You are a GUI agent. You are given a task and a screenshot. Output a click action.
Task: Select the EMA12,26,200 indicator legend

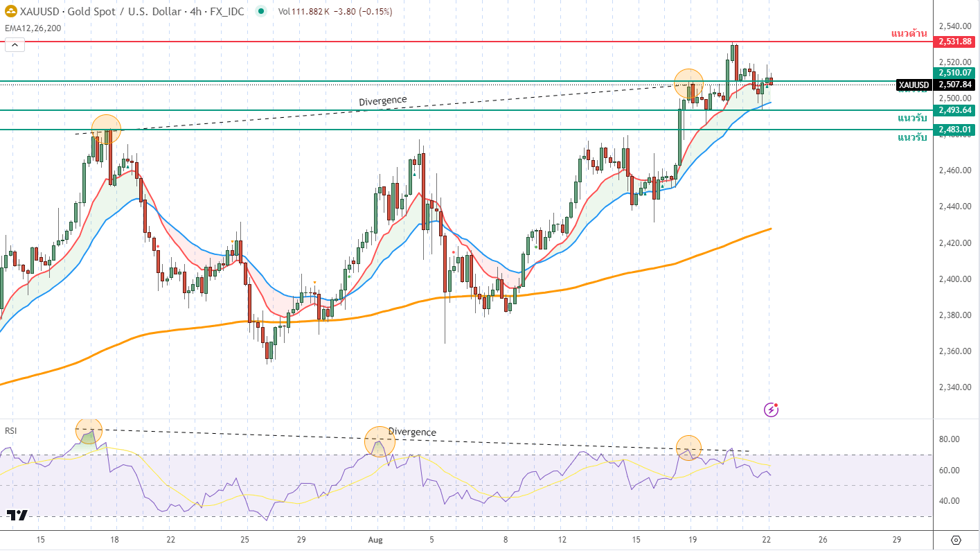[x=33, y=28]
